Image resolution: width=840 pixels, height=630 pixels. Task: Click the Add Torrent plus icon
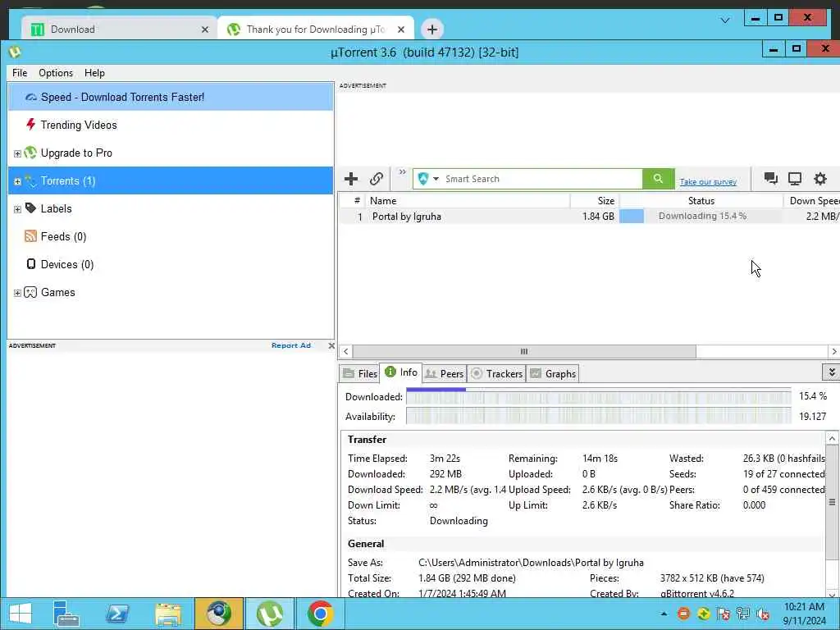point(351,178)
